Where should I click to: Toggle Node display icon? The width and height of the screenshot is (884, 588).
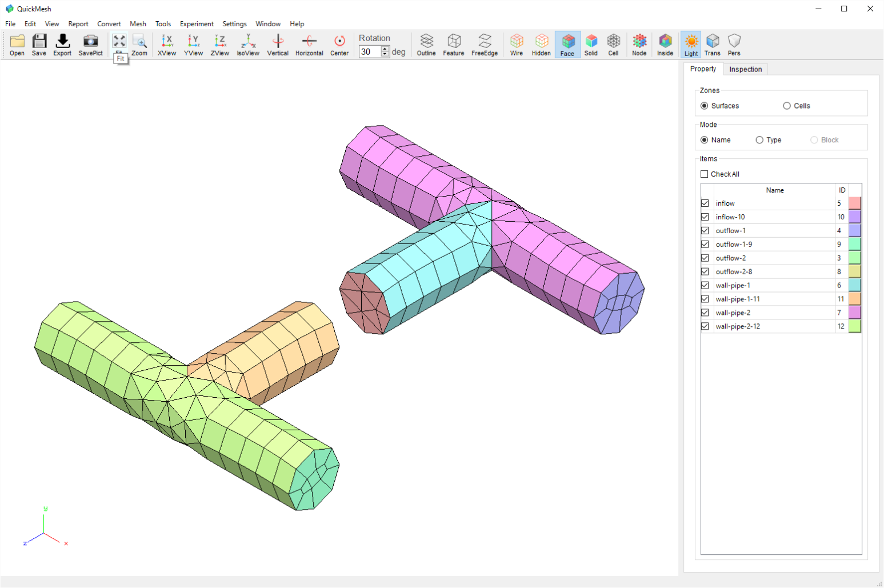[639, 45]
